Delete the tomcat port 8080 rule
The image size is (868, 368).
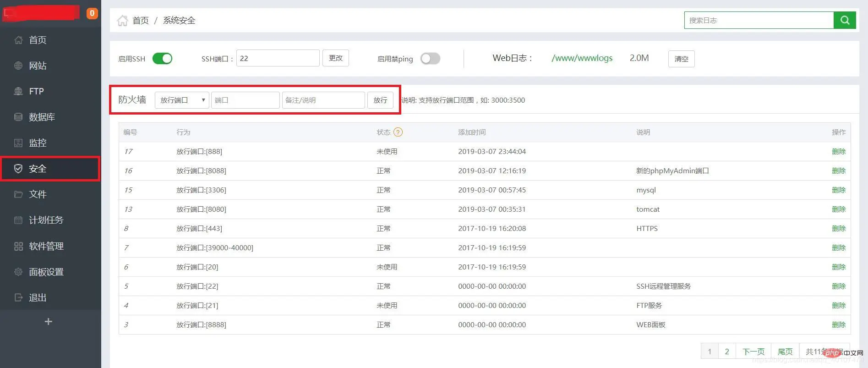839,209
